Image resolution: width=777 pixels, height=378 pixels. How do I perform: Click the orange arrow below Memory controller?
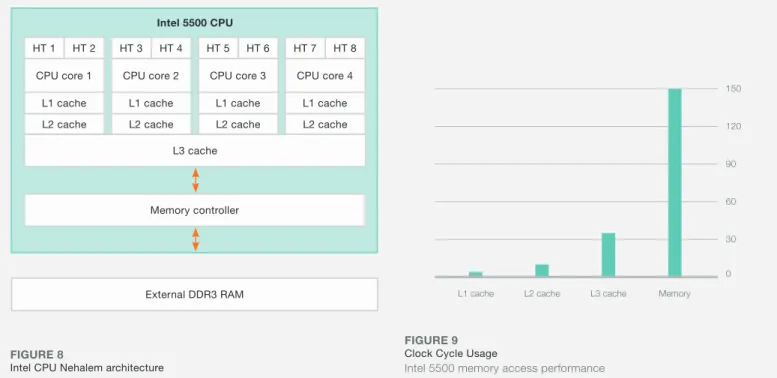pyautogui.click(x=195, y=239)
